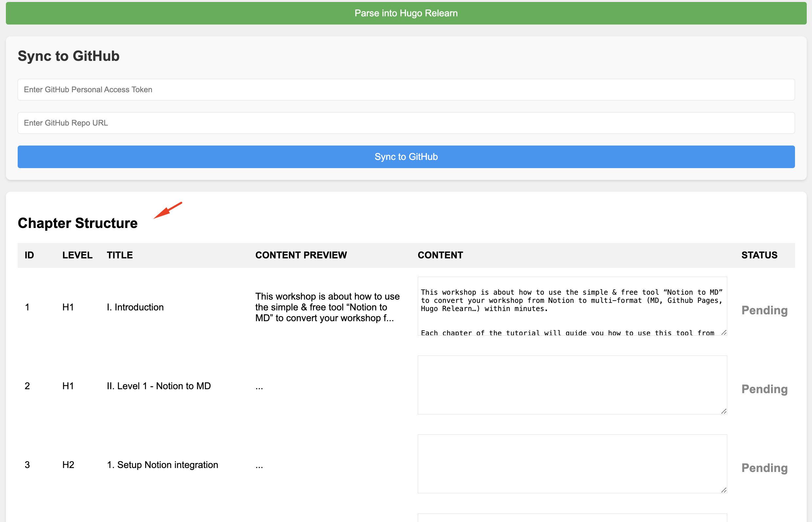This screenshot has width=812, height=522.
Task: Grab the resize handle of Introduction textarea
Action: coord(724,333)
